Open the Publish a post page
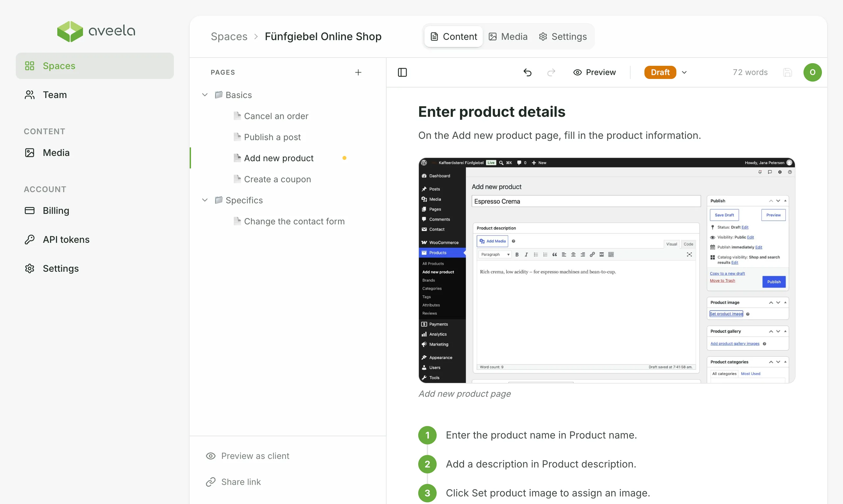Viewport: 843px width, 504px height. click(x=272, y=137)
